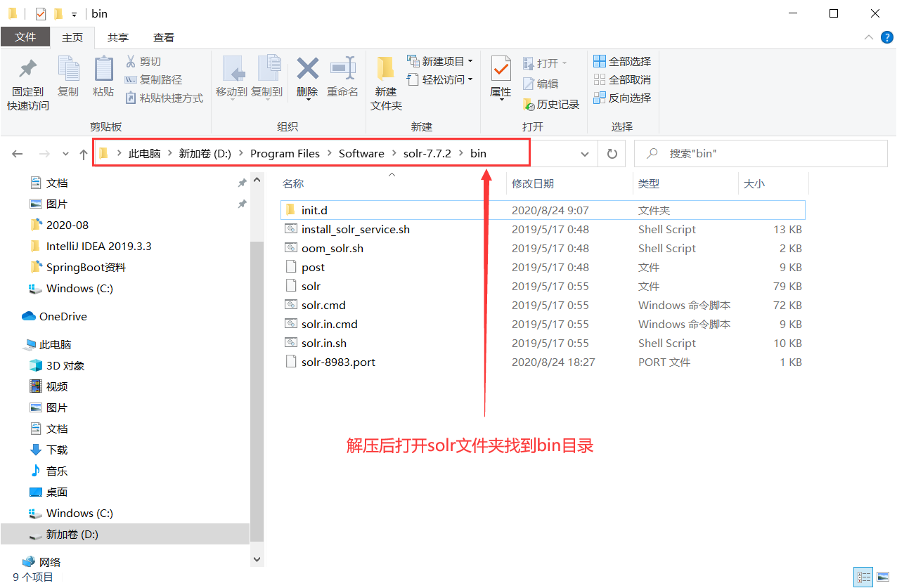This screenshot has width=897, height=588.
Task: Click inside the search "bin" box
Action: [761, 153]
